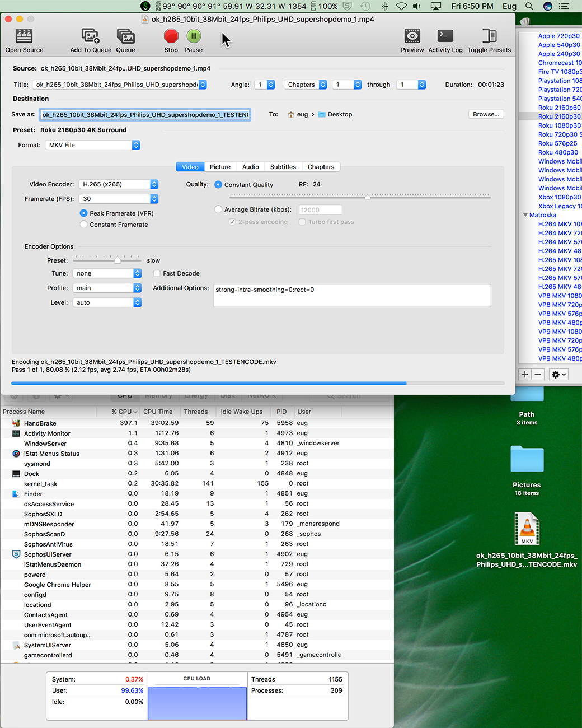582x728 pixels.
Task: Switch to the Audio tab
Action: [x=251, y=167]
